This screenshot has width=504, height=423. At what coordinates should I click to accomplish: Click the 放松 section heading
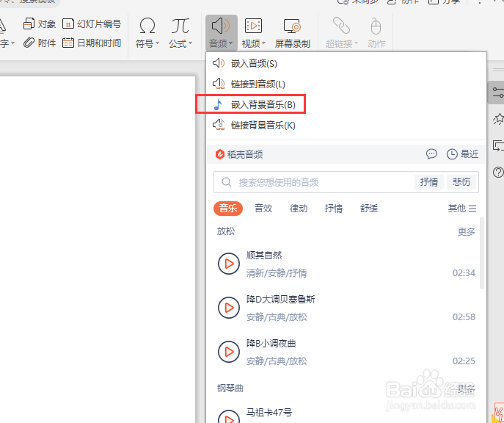coord(226,231)
